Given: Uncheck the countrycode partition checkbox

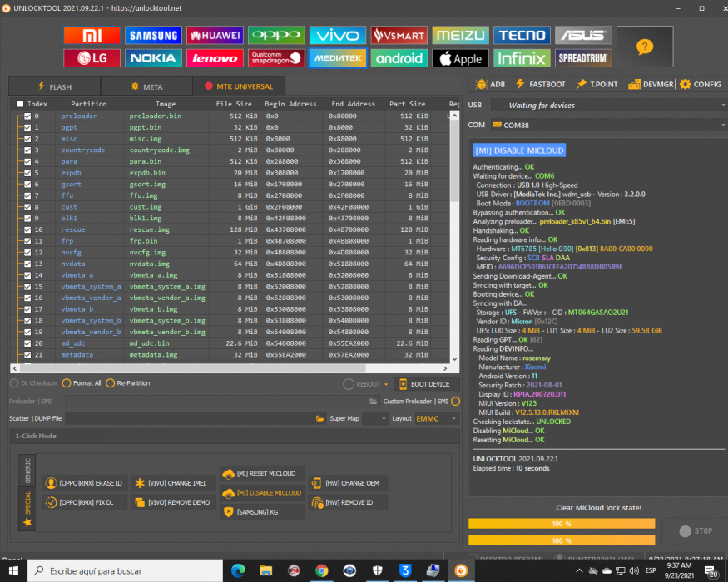Looking at the screenshot, I should [x=27, y=150].
